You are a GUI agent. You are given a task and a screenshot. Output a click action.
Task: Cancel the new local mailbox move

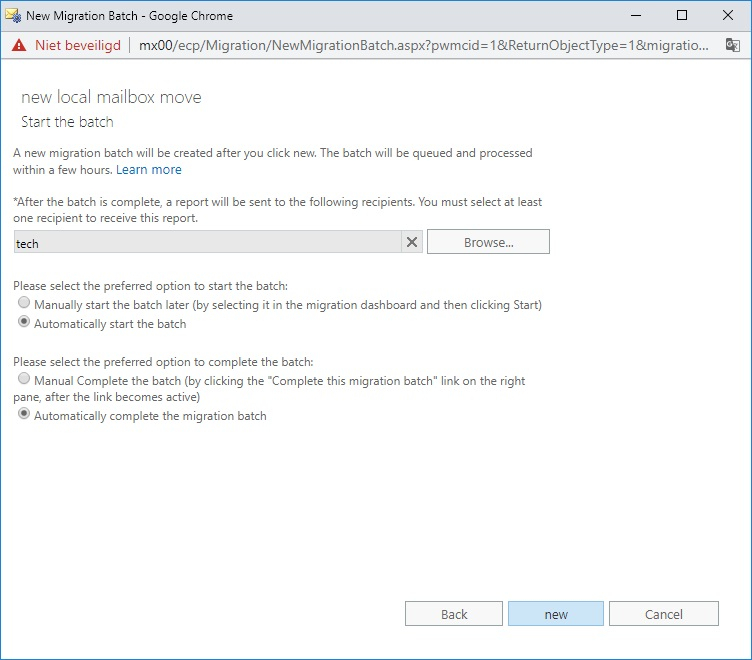coord(664,614)
